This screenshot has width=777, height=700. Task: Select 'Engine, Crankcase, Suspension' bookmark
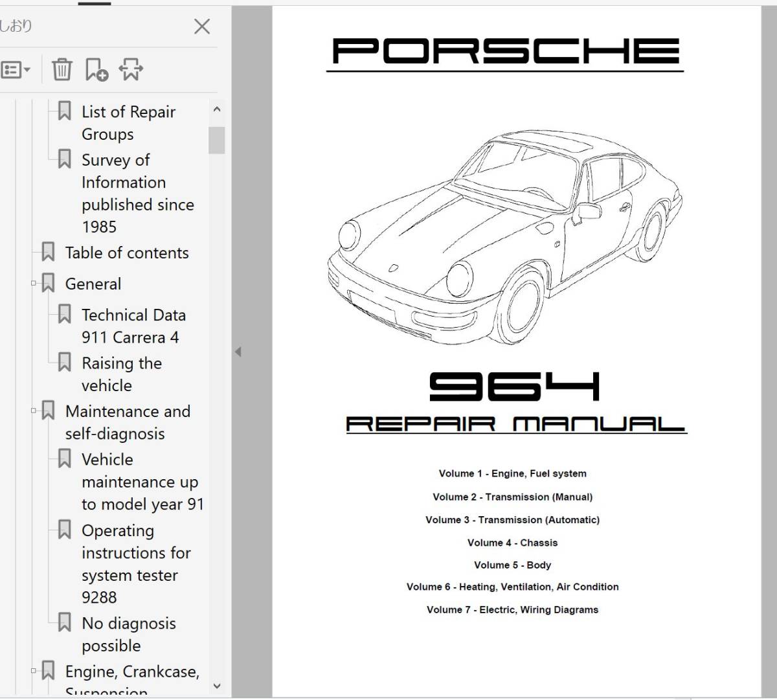coord(132,680)
